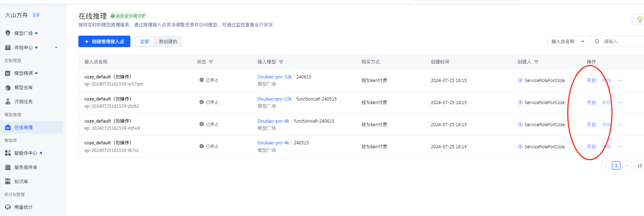Open Doubao-pro-4k link with functioncall-240615

pyautogui.click(x=273, y=121)
